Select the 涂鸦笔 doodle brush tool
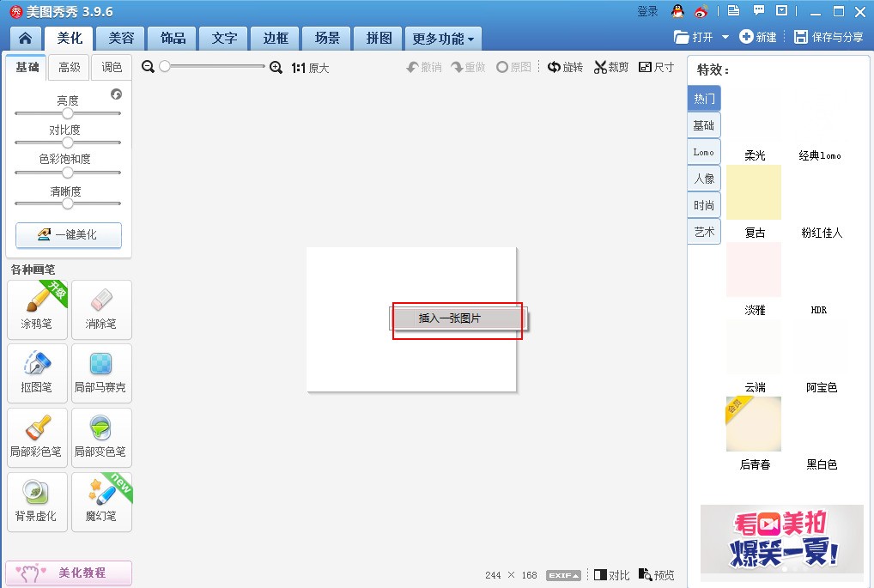Viewport: 874px width, 588px height. pyautogui.click(x=37, y=310)
